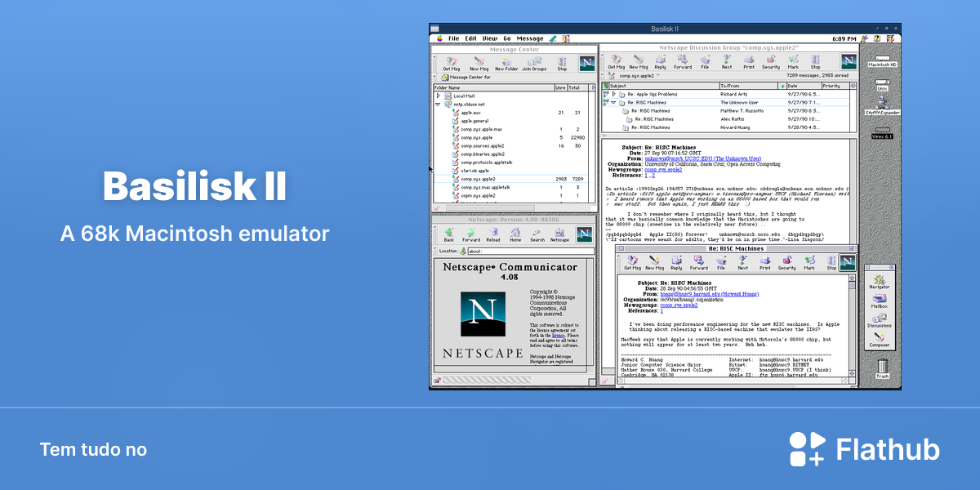This screenshot has width=980, height=490.
Task: Sort messages by the Priority column
Action: (835, 85)
